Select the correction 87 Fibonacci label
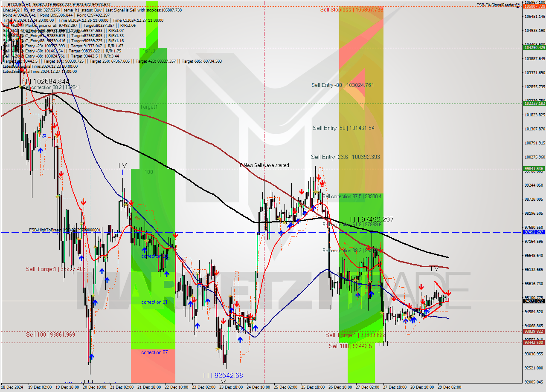Image resolution: width=546 pixels, height=392 pixels. pyautogui.click(x=154, y=352)
